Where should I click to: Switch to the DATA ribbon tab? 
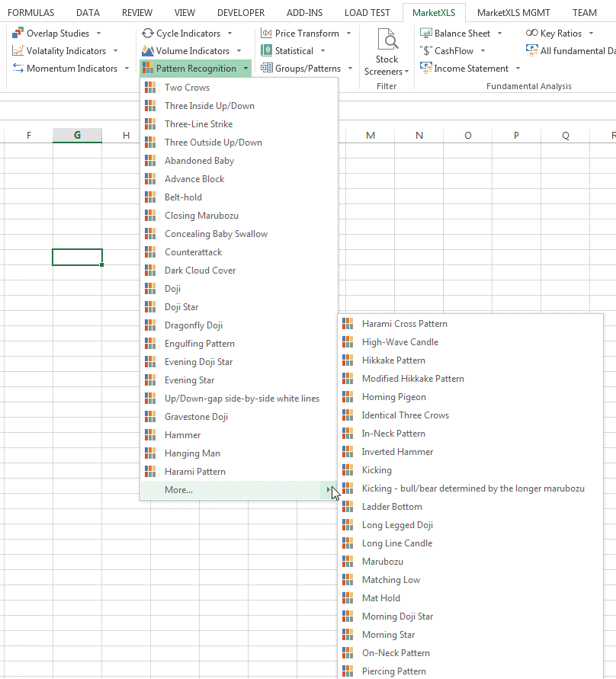(x=88, y=13)
